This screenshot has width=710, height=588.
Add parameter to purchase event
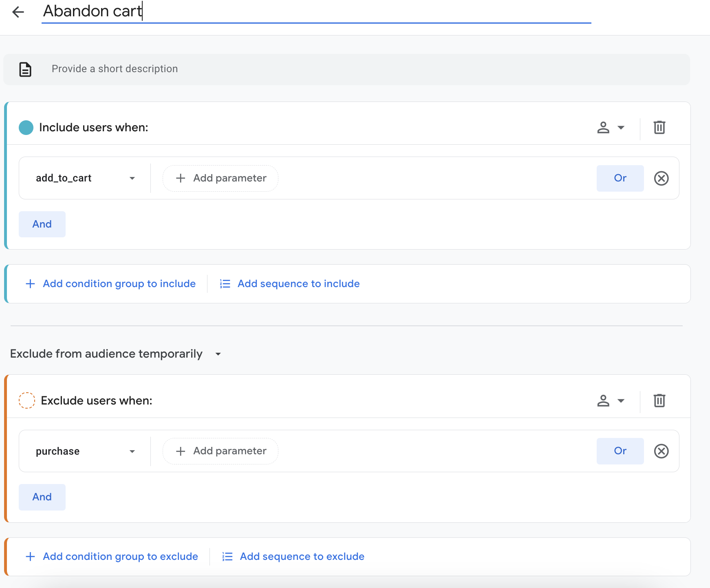point(220,451)
